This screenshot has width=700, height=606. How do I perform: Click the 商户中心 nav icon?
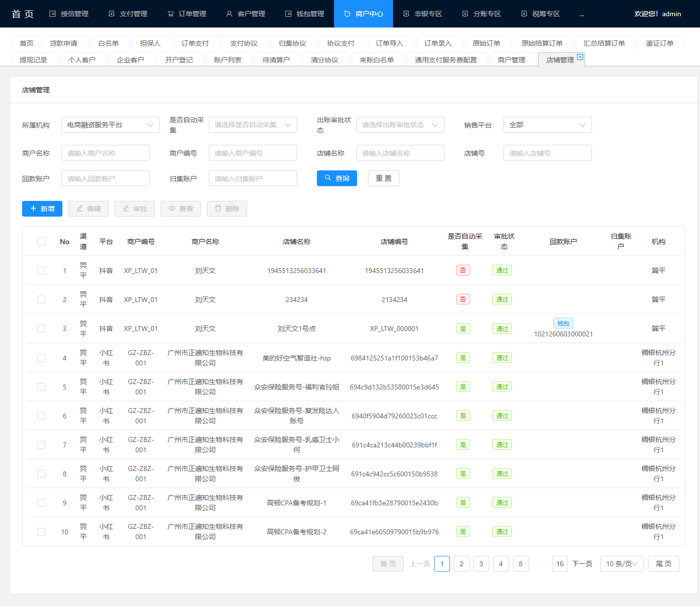coord(347,14)
